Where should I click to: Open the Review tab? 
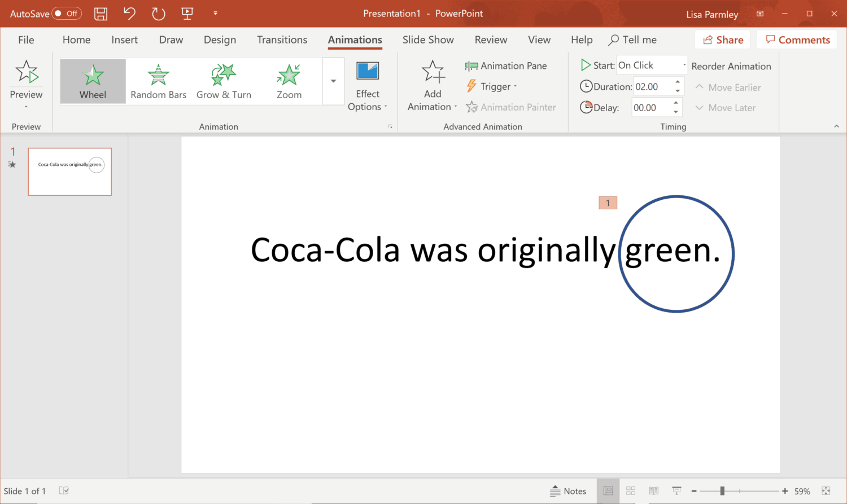(491, 40)
